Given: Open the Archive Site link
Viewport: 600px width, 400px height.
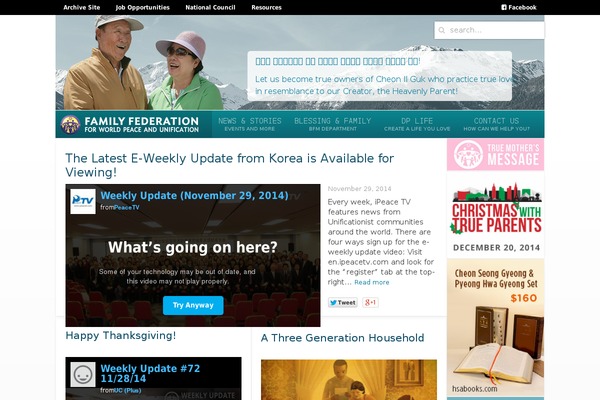Looking at the screenshot, I should point(82,7).
